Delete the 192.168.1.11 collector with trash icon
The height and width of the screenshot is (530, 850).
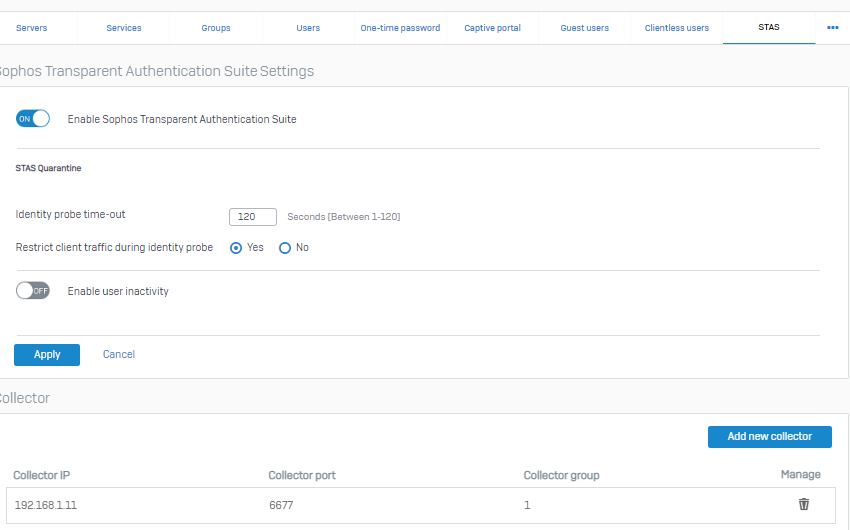point(803,505)
